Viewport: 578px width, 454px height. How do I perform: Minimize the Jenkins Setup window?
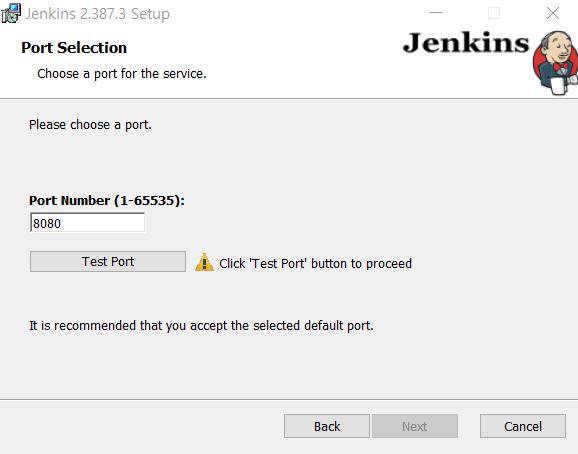(x=436, y=13)
